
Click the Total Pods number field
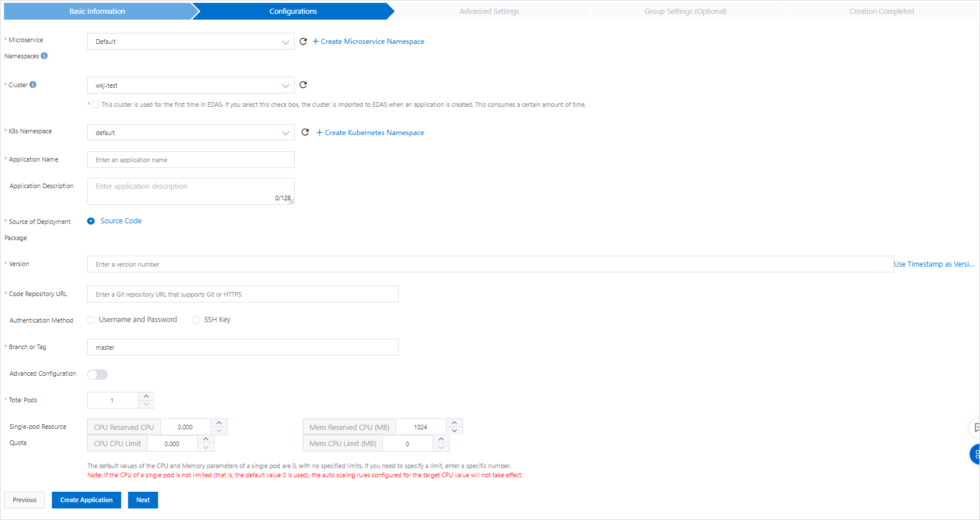(x=112, y=401)
